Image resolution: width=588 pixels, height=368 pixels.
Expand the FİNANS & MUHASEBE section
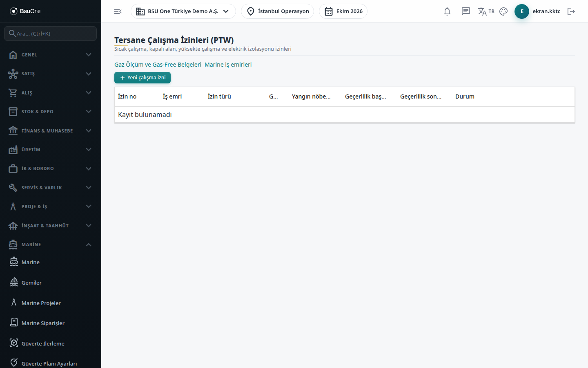51,131
